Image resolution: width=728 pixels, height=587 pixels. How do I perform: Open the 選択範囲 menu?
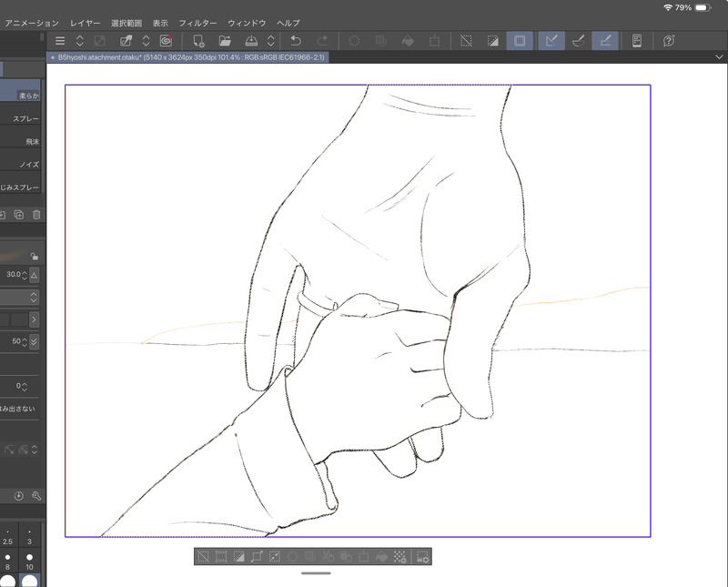click(x=126, y=23)
